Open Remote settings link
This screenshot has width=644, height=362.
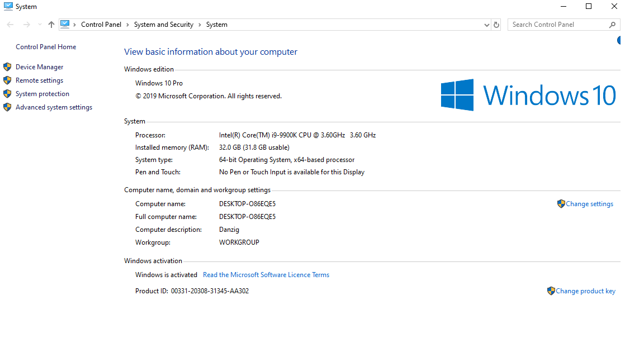click(x=40, y=80)
